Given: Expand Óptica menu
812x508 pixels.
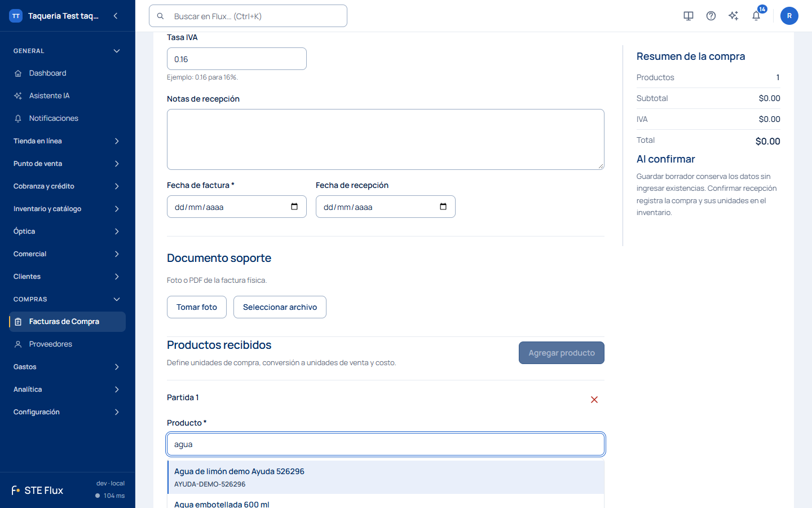Looking at the screenshot, I should (x=67, y=231).
